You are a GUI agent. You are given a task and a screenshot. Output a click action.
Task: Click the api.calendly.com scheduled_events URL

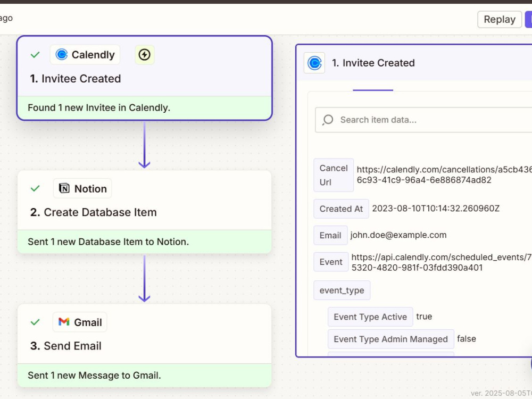[x=442, y=262]
